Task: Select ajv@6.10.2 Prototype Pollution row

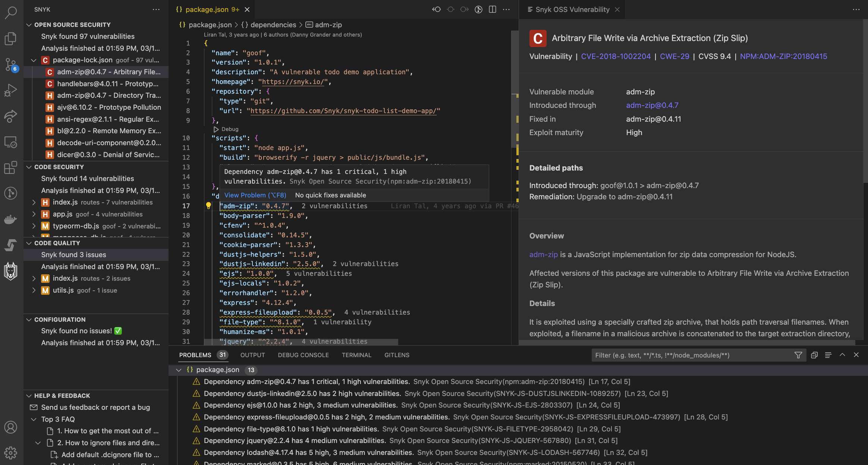Action: [96, 107]
